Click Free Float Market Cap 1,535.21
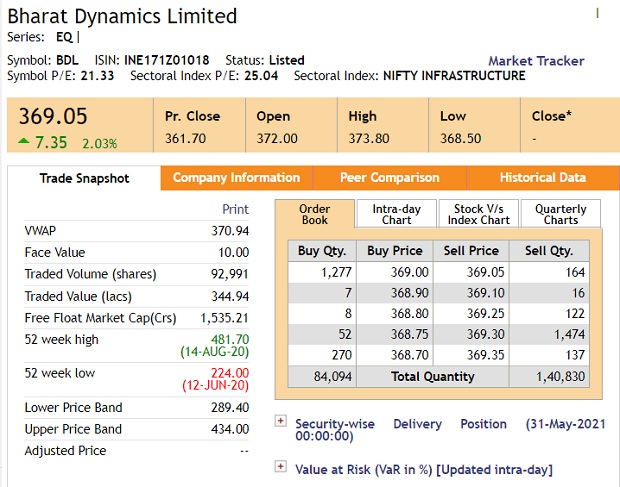The height and width of the screenshot is (487, 620). 224,318
